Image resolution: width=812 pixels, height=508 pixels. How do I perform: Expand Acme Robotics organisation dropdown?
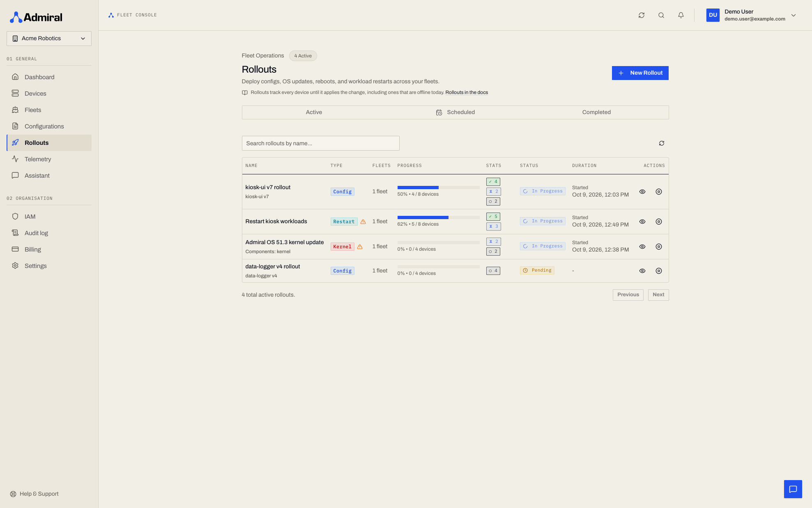pyautogui.click(x=49, y=39)
